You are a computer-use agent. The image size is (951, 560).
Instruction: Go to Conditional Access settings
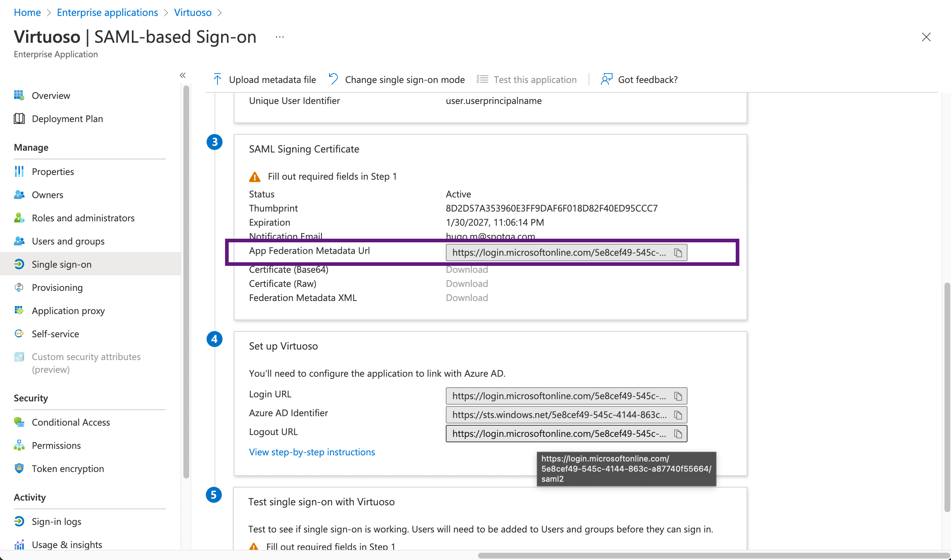[71, 422]
